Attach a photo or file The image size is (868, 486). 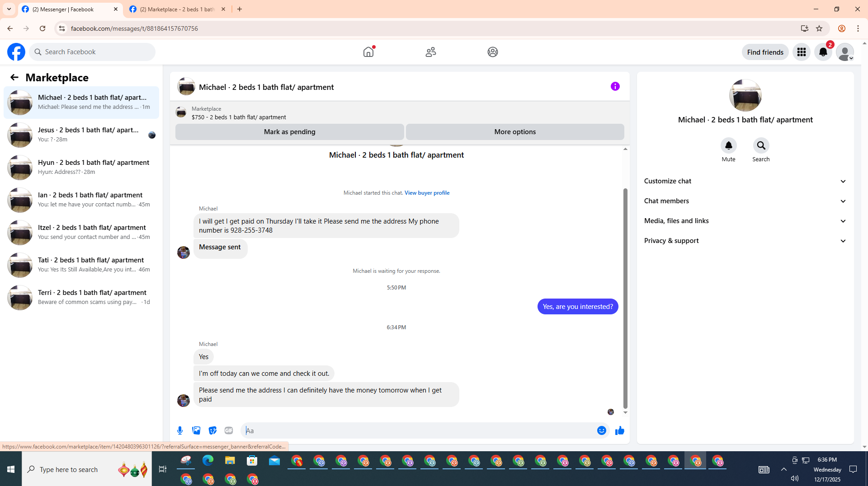click(196, 430)
